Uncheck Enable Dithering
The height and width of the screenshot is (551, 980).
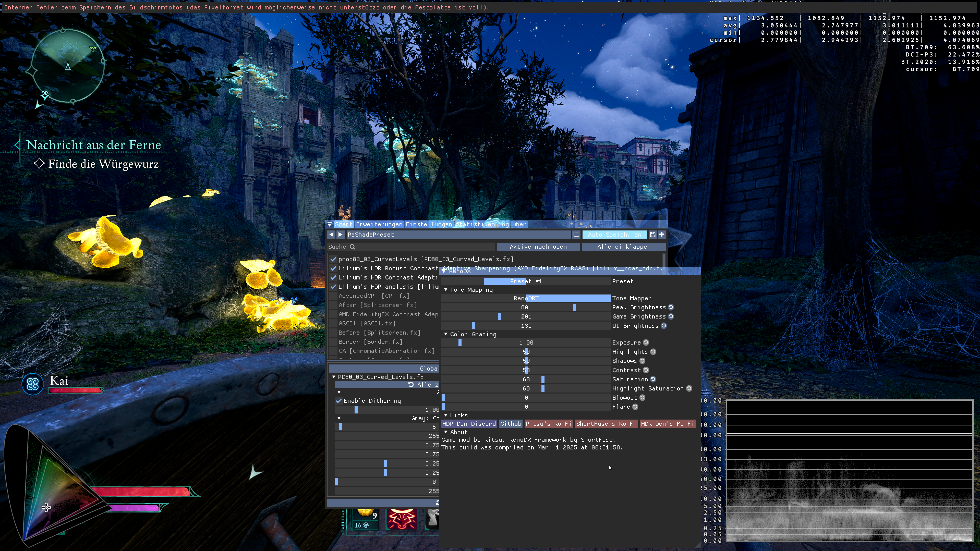338,401
